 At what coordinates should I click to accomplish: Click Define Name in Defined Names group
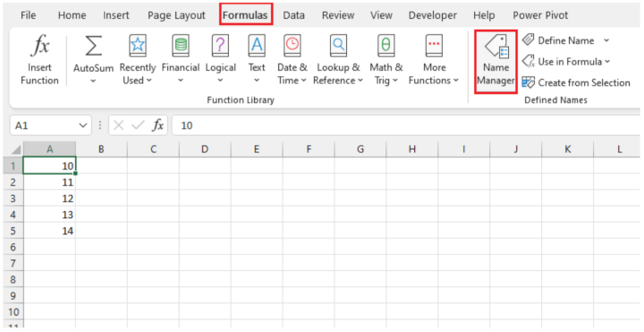[x=558, y=40]
